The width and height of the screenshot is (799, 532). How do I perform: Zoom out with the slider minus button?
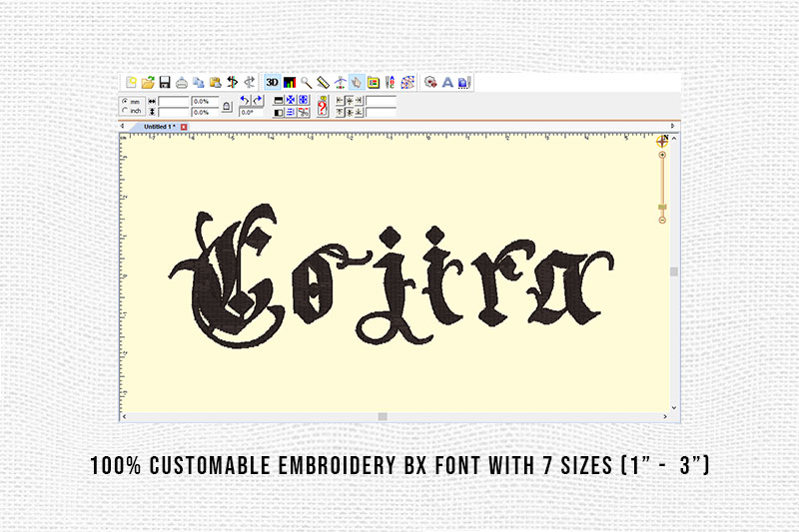coord(662,220)
